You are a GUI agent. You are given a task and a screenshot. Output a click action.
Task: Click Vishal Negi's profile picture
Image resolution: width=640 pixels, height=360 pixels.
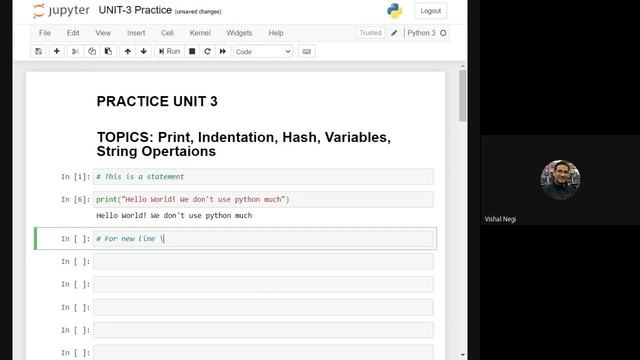pos(560,180)
